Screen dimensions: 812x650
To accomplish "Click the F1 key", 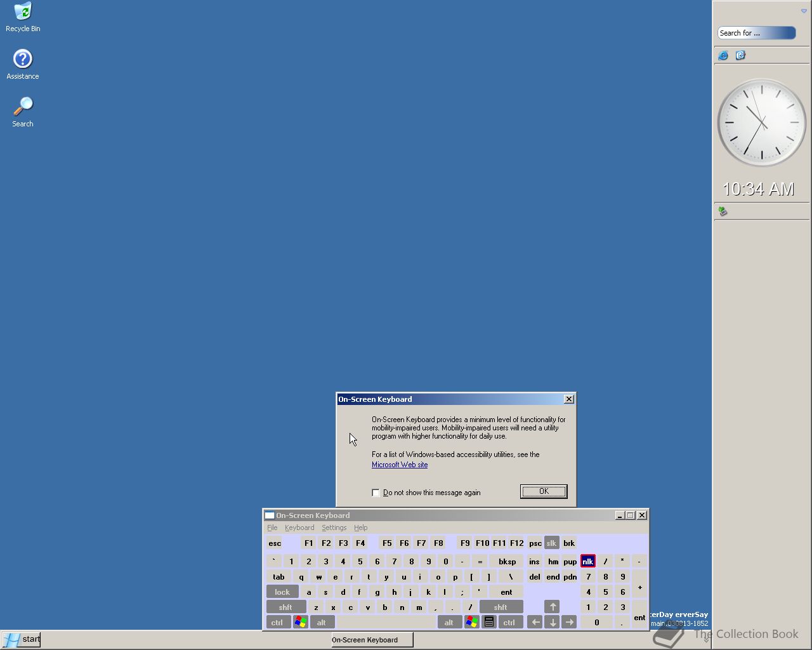I will coord(309,543).
